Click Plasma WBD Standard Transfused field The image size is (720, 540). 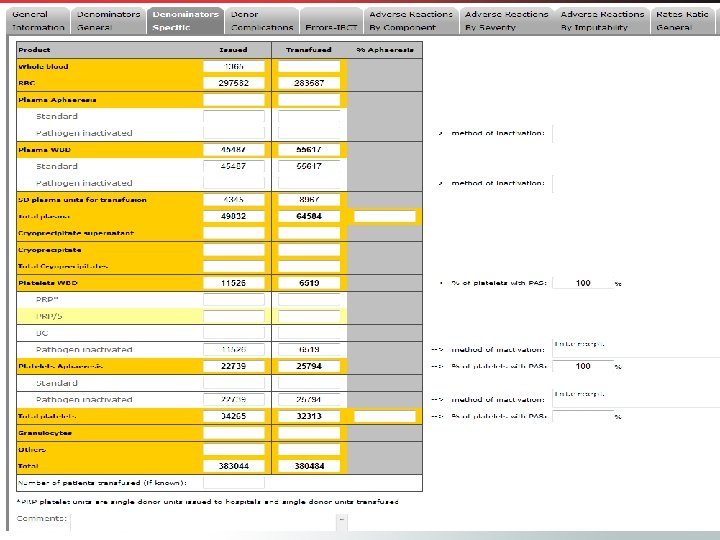coord(309,166)
